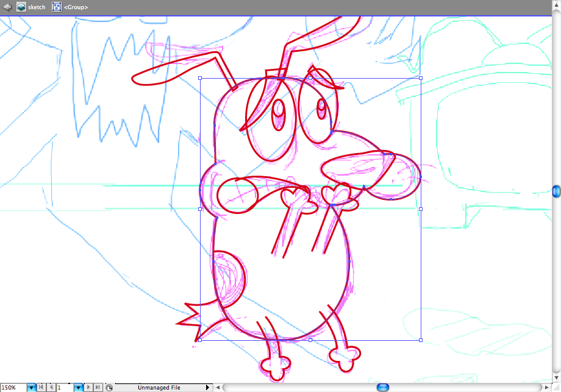Click the vertical scrollbar thumb

556,191
